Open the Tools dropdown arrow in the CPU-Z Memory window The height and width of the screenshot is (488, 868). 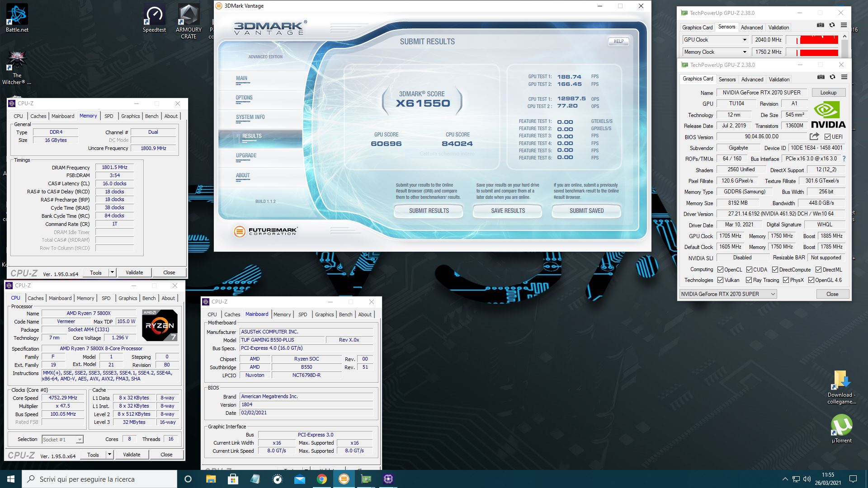112,272
